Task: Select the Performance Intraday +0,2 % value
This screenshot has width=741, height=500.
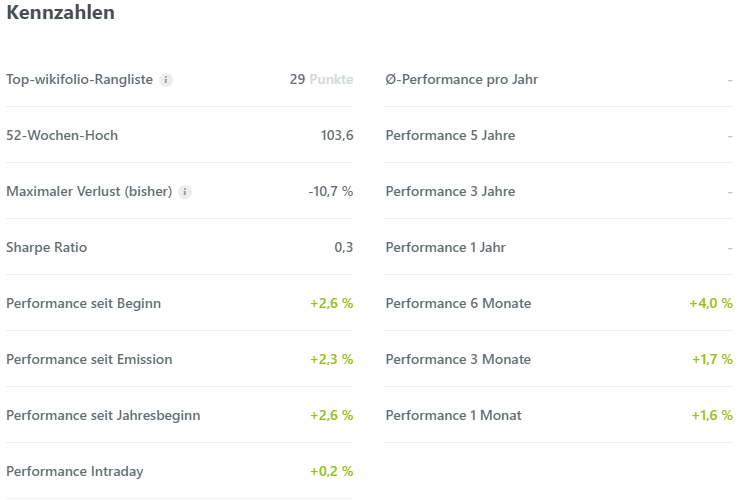Action: (332, 472)
